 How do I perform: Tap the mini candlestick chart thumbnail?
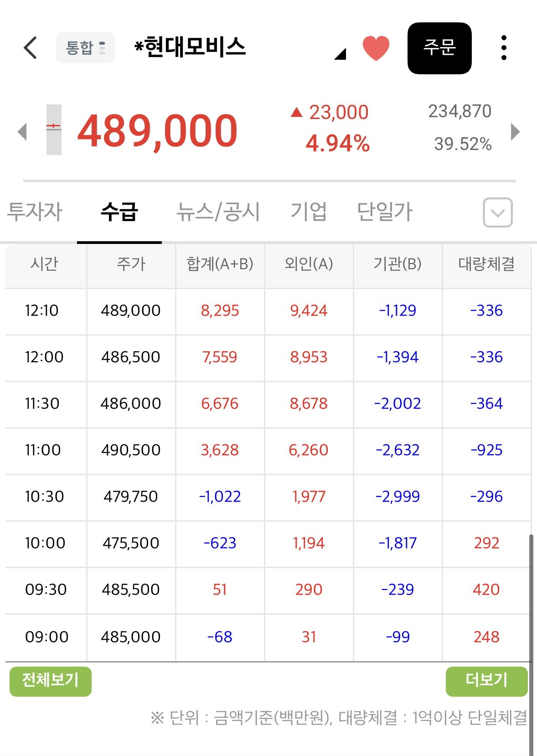click(54, 130)
